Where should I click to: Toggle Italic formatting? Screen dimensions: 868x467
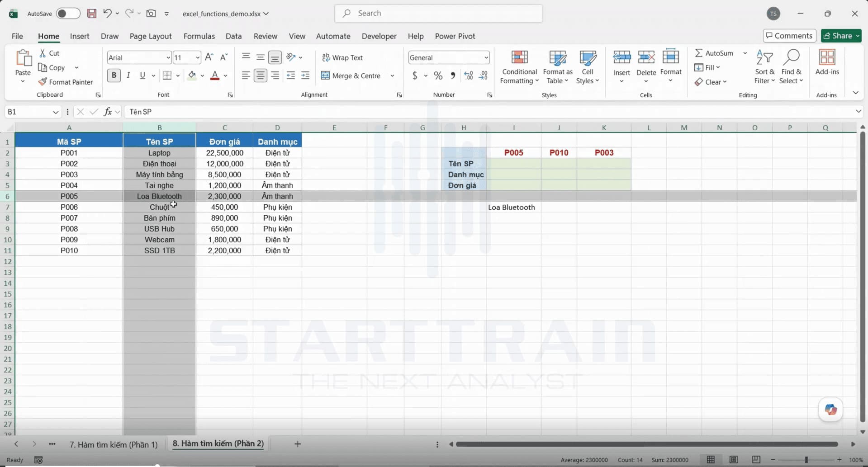click(128, 75)
